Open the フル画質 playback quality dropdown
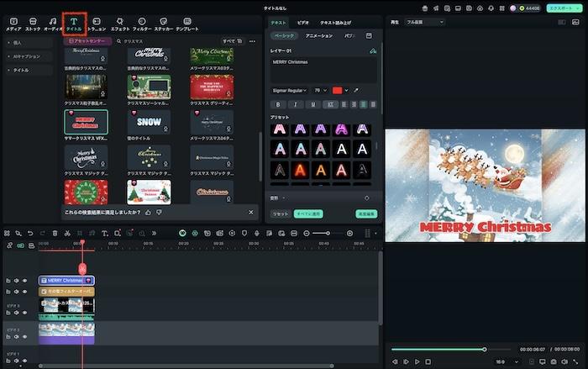 click(x=425, y=22)
